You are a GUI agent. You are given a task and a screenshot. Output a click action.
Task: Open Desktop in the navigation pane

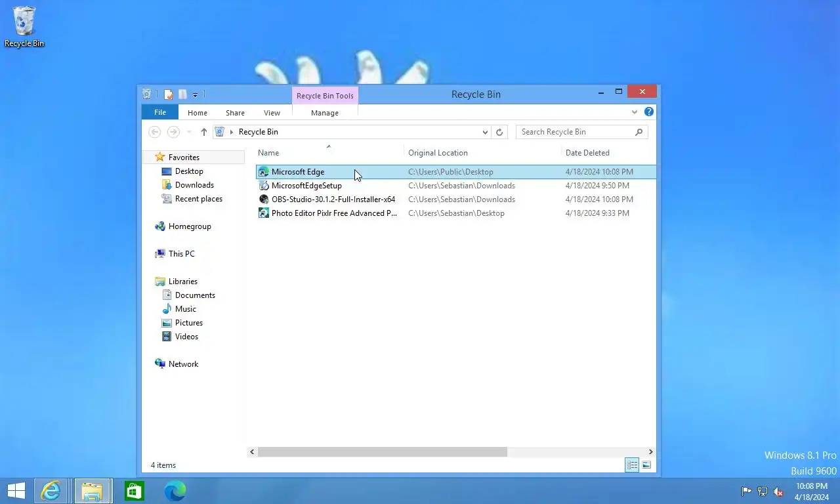tap(189, 171)
